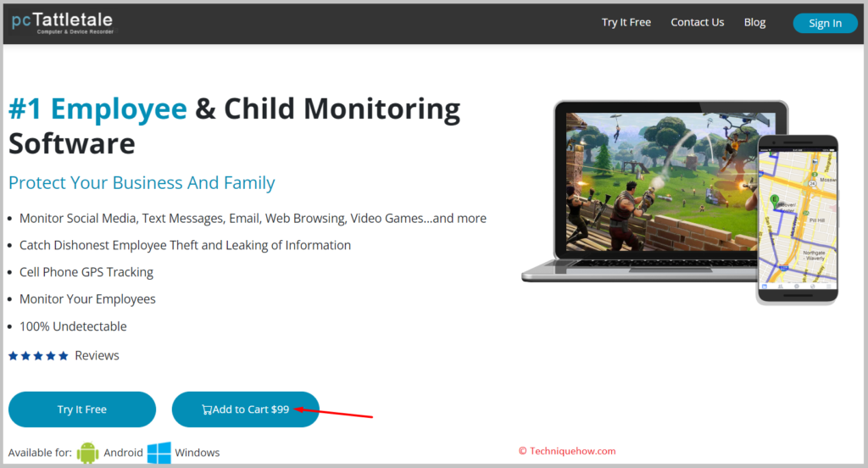
Task: Open the Reviews link
Action: pos(97,355)
